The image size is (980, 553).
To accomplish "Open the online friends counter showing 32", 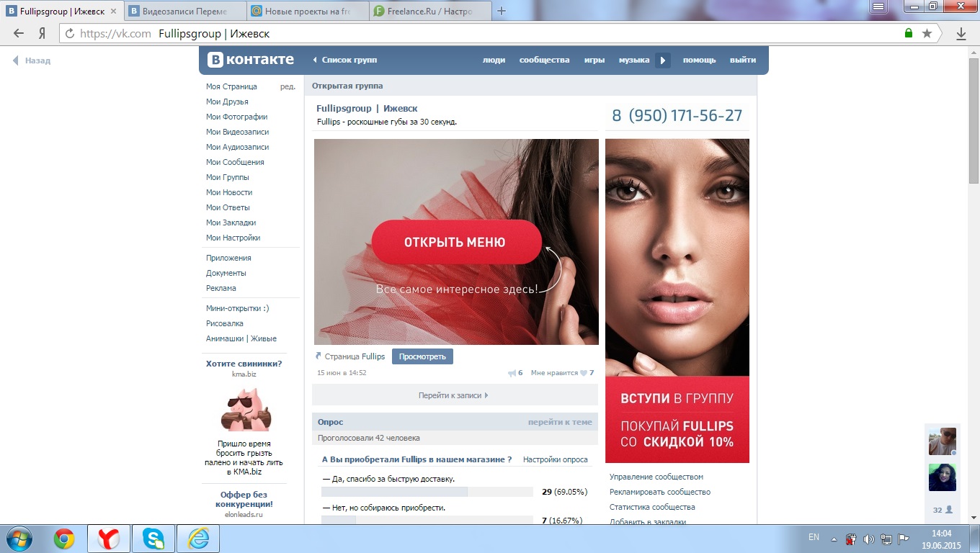I will click(x=943, y=510).
